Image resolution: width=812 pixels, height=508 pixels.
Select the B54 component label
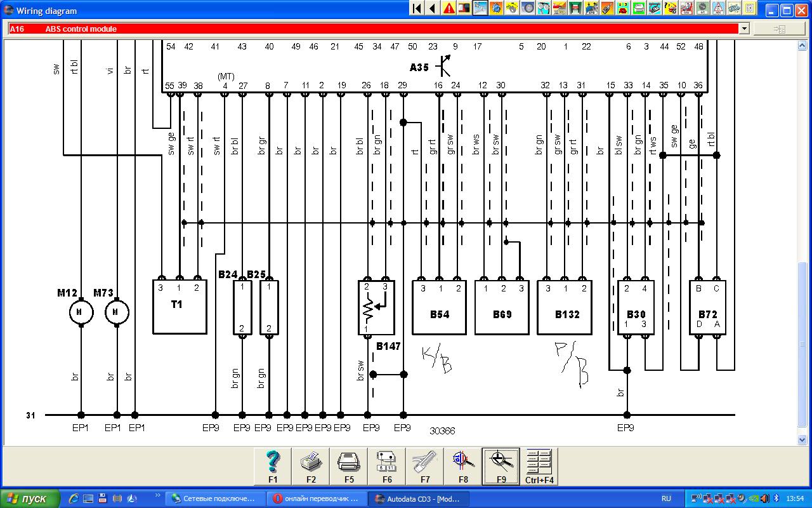coord(439,314)
